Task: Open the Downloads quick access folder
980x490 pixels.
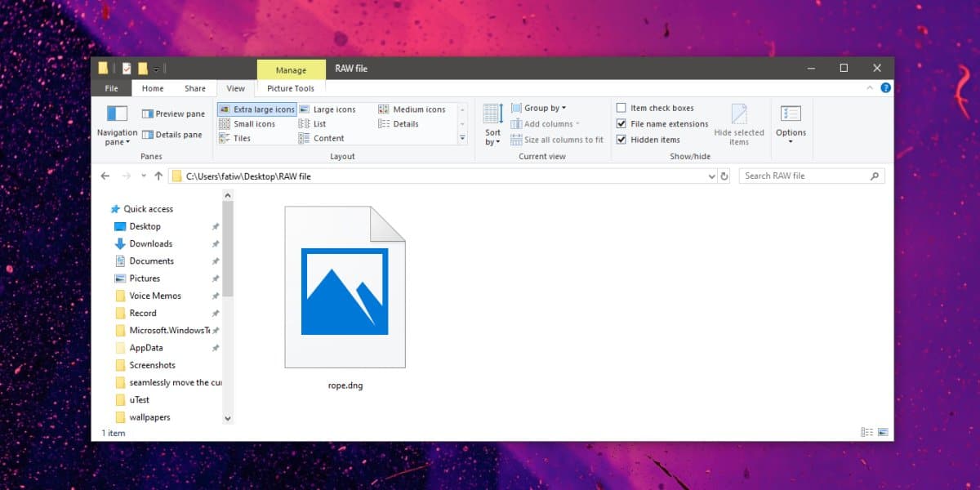Action: point(150,243)
